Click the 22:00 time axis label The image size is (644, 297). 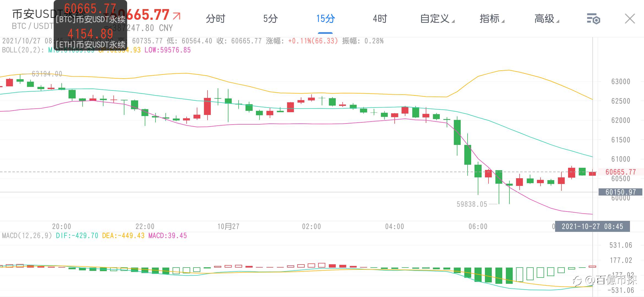[145, 226]
